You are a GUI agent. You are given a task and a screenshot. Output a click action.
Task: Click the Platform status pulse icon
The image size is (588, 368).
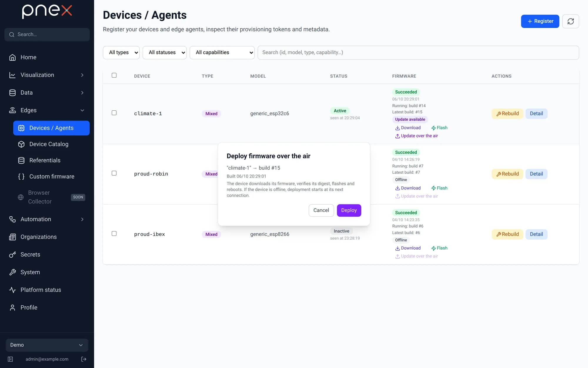click(x=12, y=290)
